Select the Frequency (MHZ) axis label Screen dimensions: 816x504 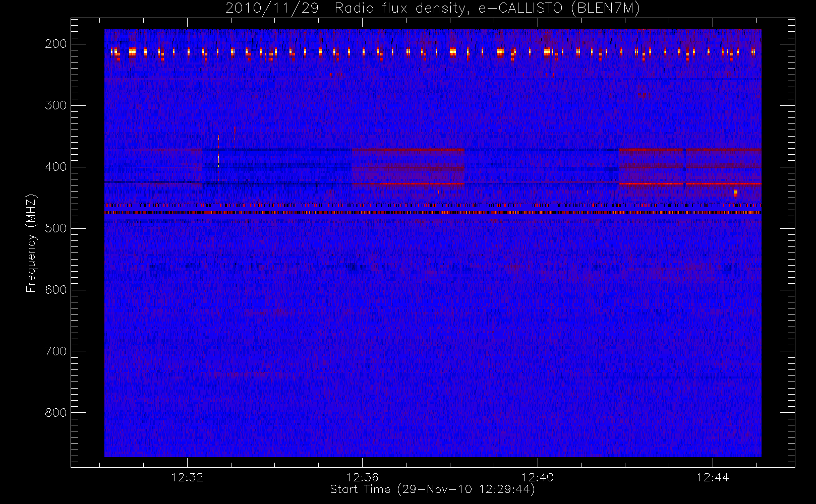pyautogui.click(x=31, y=243)
